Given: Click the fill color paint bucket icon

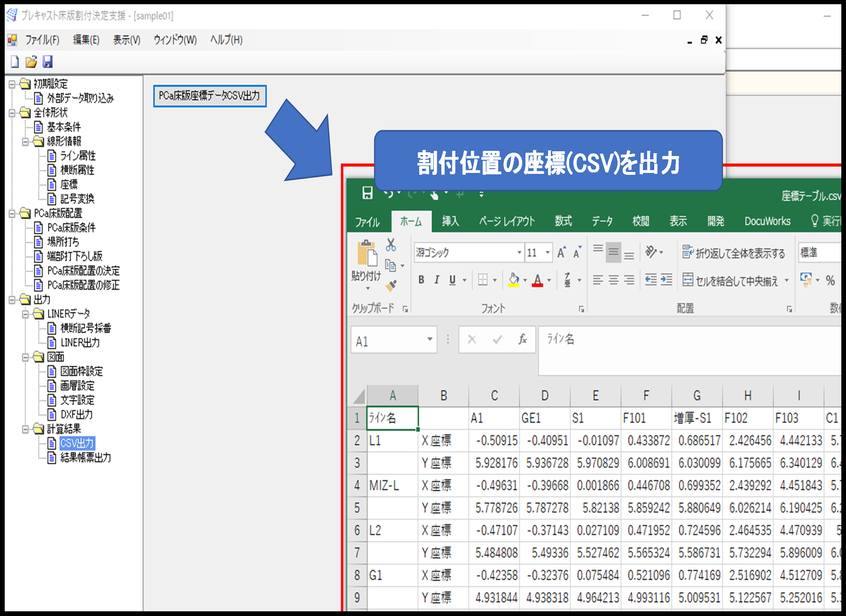Looking at the screenshot, I should pos(514,280).
